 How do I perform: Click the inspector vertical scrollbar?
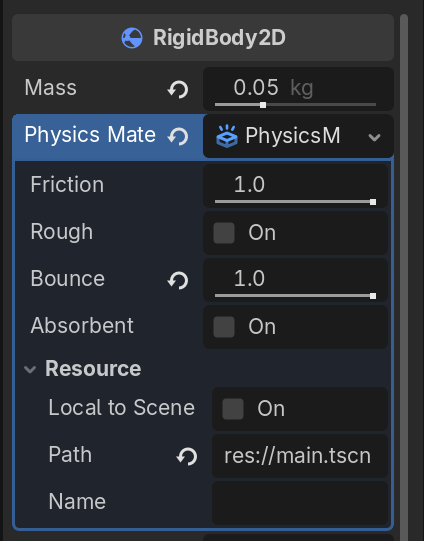pyautogui.click(x=404, y=276)
